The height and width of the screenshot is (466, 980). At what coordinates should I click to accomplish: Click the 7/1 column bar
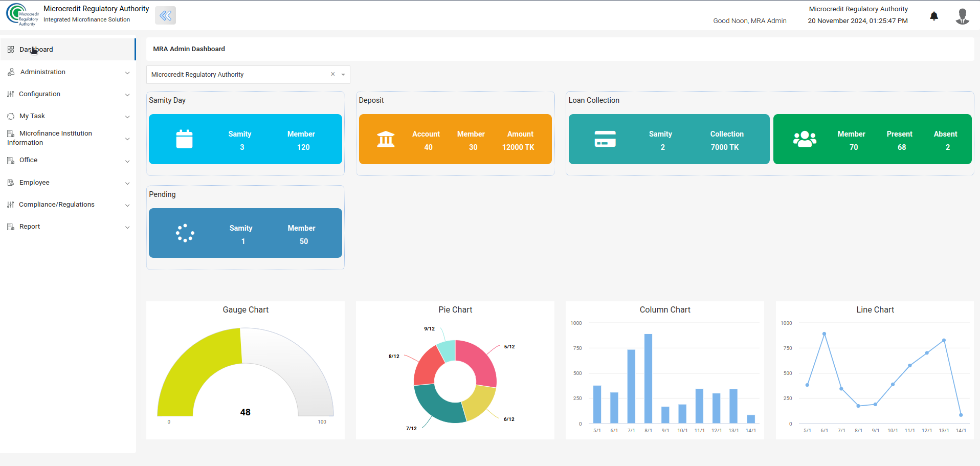[631, 386]
